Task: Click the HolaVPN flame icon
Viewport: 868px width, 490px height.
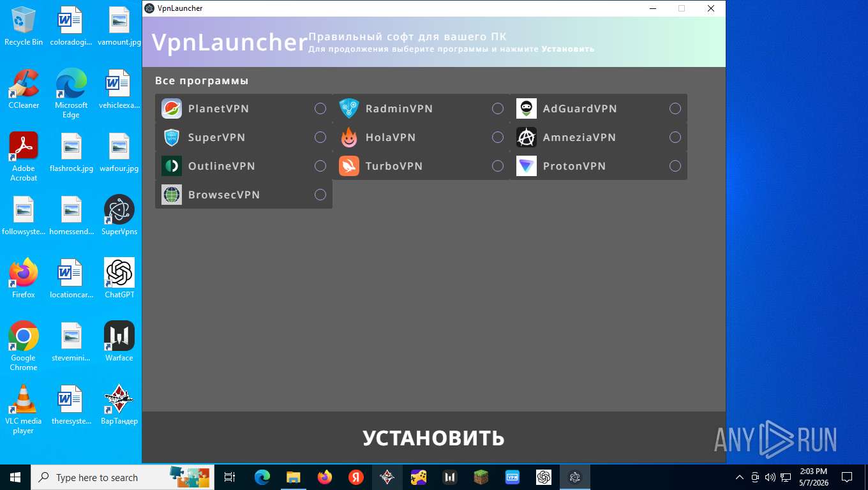Action: click(x=349, y=137)
